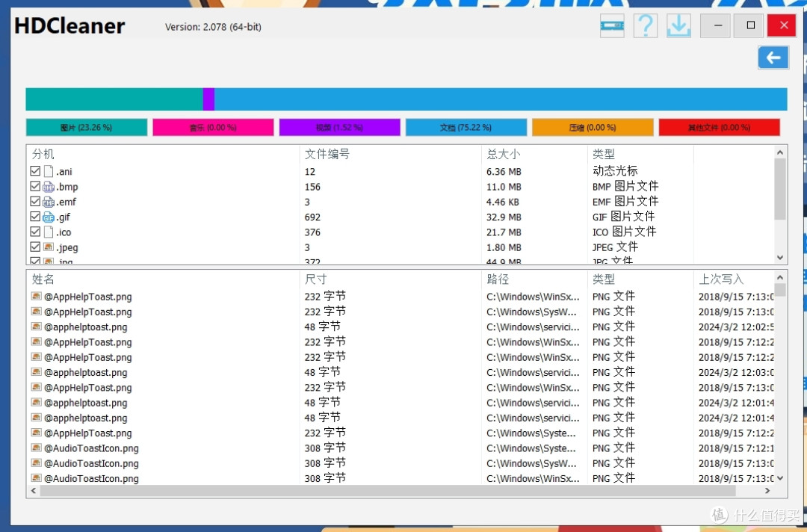
Task: Switch to the 文档 (documents) category
Action: point(466,127)
